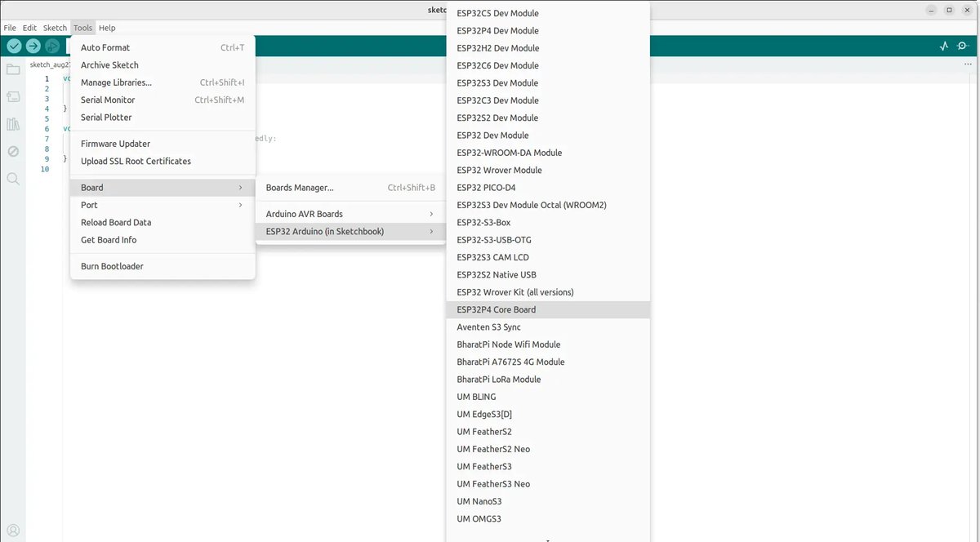Select Burn Bootloader
Viewport: 980px width, 542px height.
[x=163, y=266]
